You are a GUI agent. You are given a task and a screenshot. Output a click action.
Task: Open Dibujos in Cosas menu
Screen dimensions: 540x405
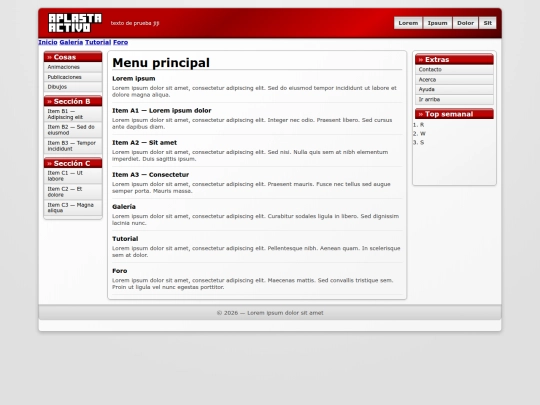coord(73,87)
